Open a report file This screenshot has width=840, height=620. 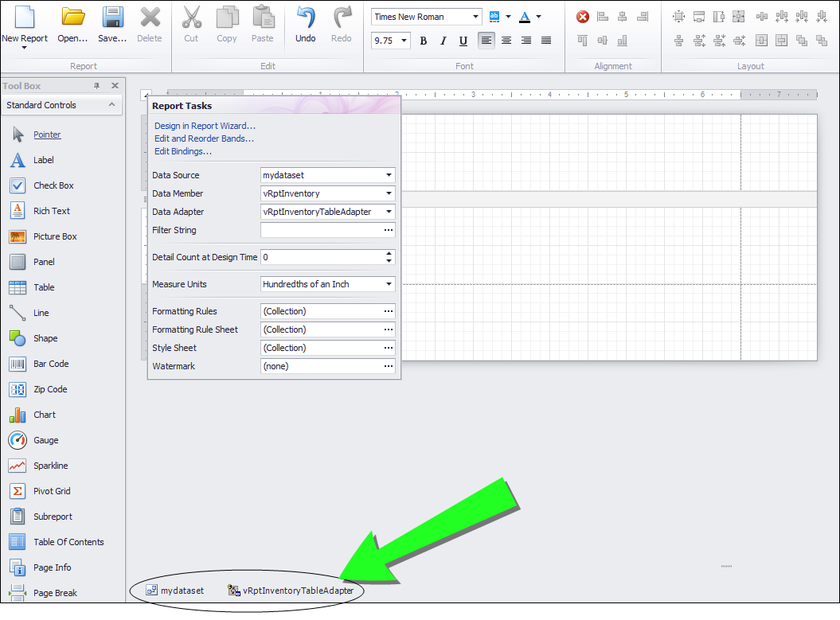(73, 24)
